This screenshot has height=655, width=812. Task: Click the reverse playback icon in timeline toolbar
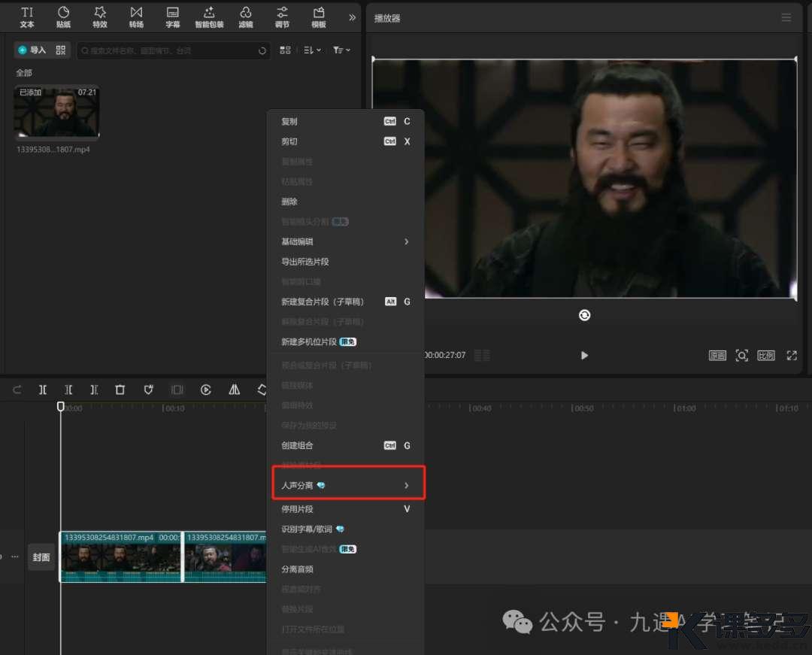pos(205,390)
